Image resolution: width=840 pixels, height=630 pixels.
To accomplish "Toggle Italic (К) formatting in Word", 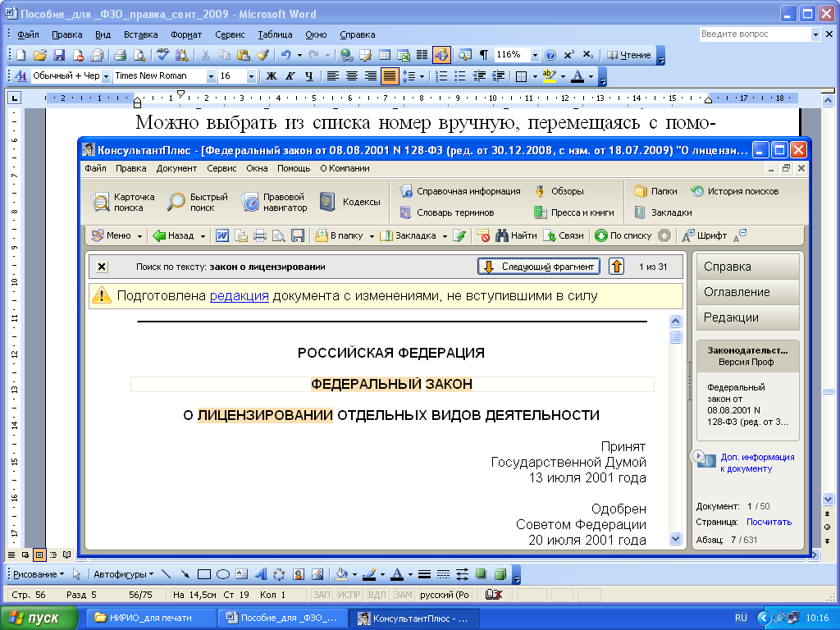I will coord(290,76).
